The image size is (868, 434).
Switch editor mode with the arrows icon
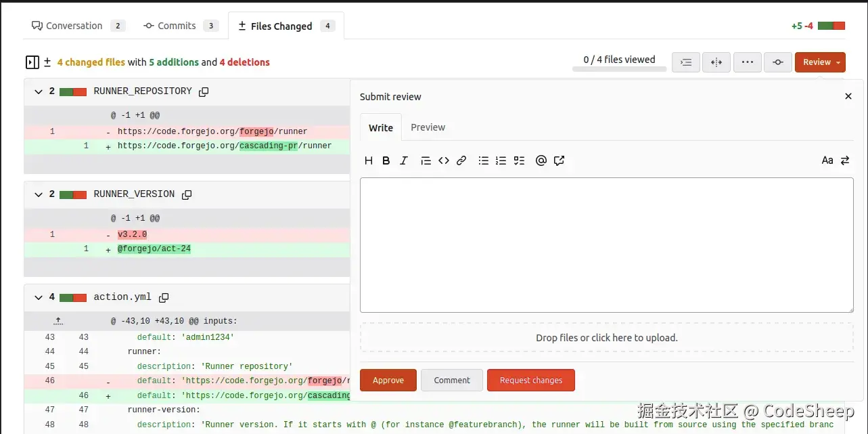pyautogui.click(x=845, y=160)
